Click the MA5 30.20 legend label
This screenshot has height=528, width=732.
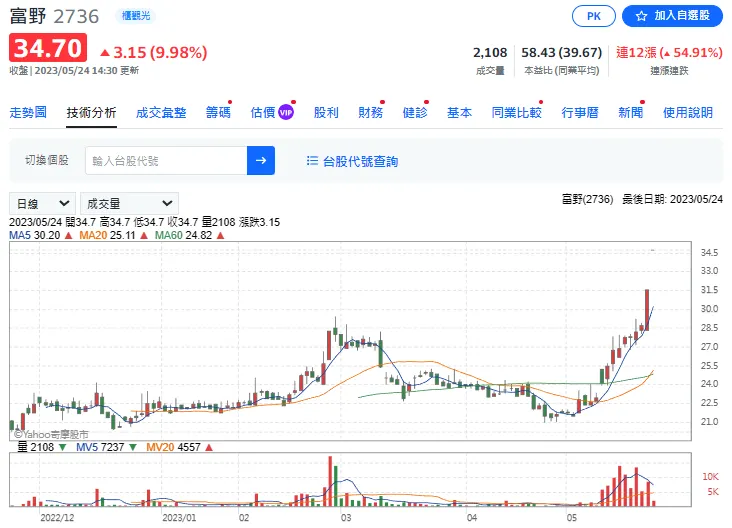click(41, 235)
